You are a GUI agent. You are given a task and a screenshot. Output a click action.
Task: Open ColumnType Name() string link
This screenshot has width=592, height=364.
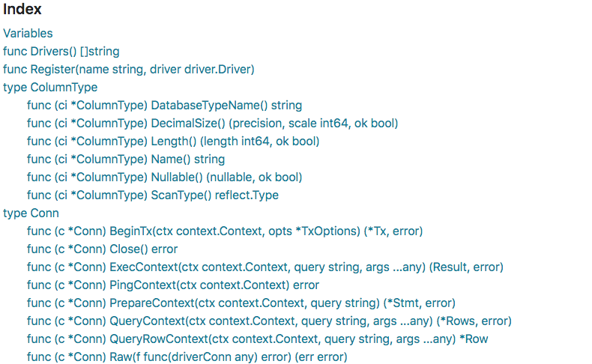(x=126, y=160)
